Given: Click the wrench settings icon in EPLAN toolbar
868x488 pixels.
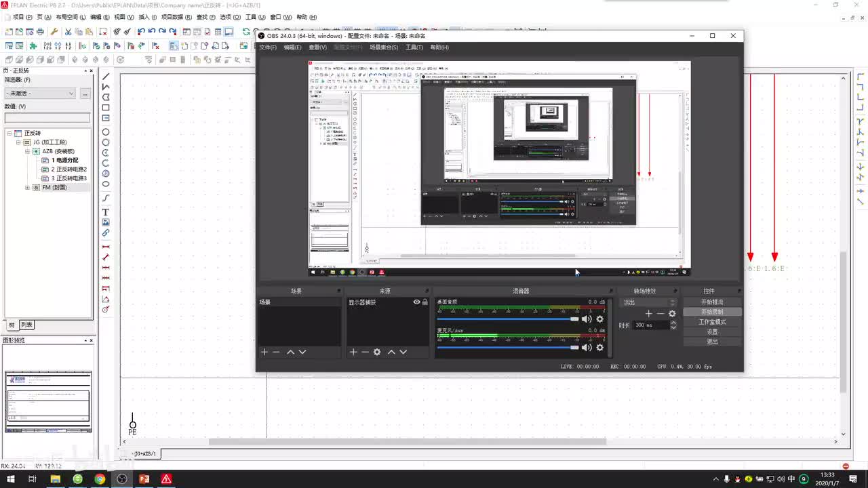Looking at the screenshot, I should click(x=54, y=32).
